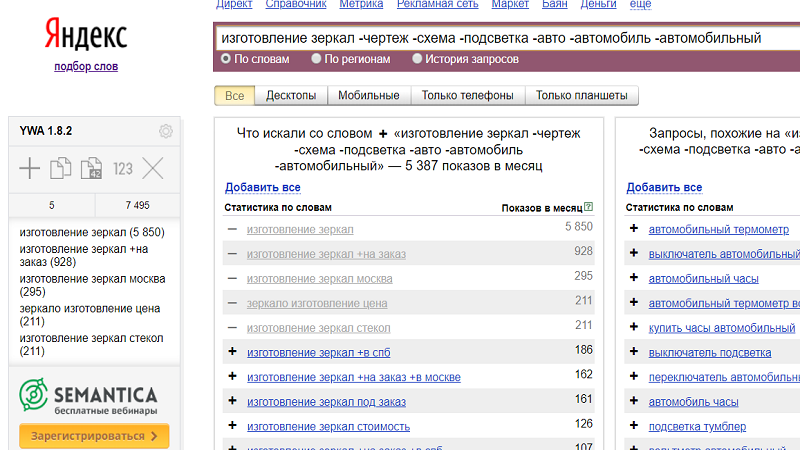Viewport: 800px width, 450px height.
Task: Click the SEMANTICA бесплатные вебинары banner
Action: pyautogui.click(x=88, y=396)
